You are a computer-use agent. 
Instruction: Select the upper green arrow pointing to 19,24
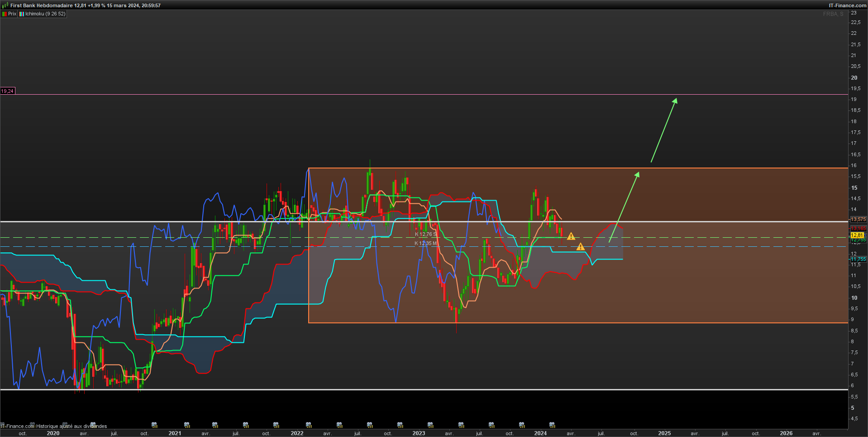(x=664, y=130)
